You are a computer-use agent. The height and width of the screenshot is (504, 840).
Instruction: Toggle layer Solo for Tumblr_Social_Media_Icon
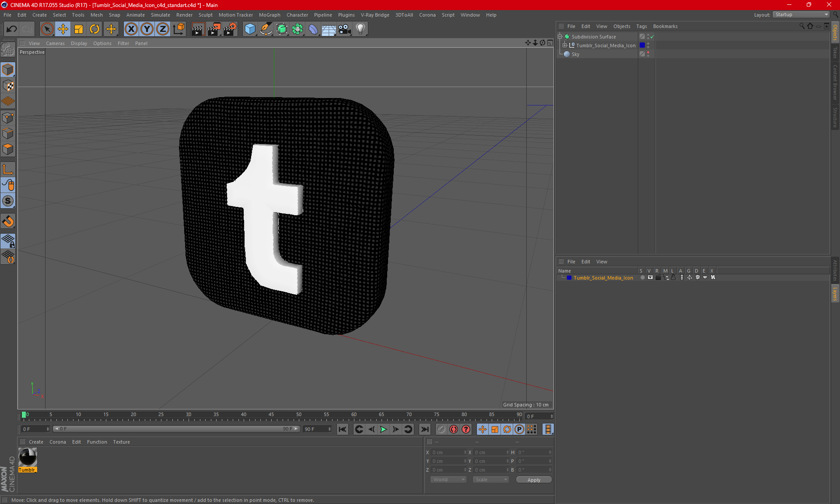[642, 277]
